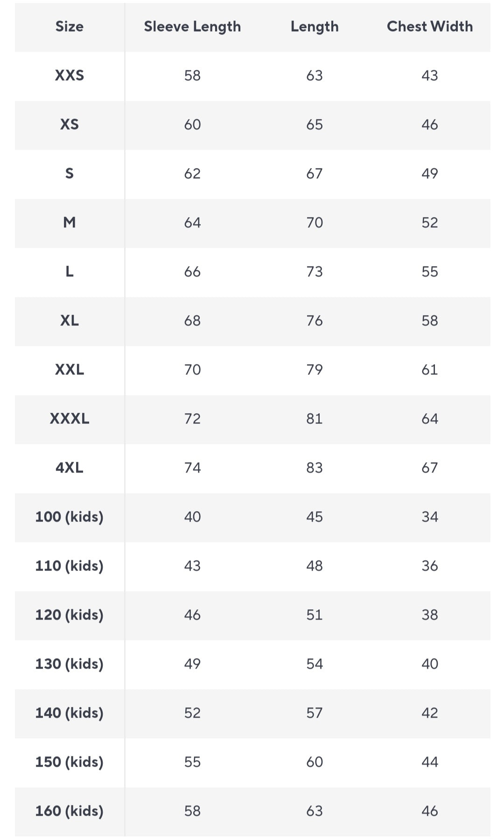This screenshot has height=840, width=504.
Task: Select the 130 (kids) length value 54
Action: tap(315, 664)
